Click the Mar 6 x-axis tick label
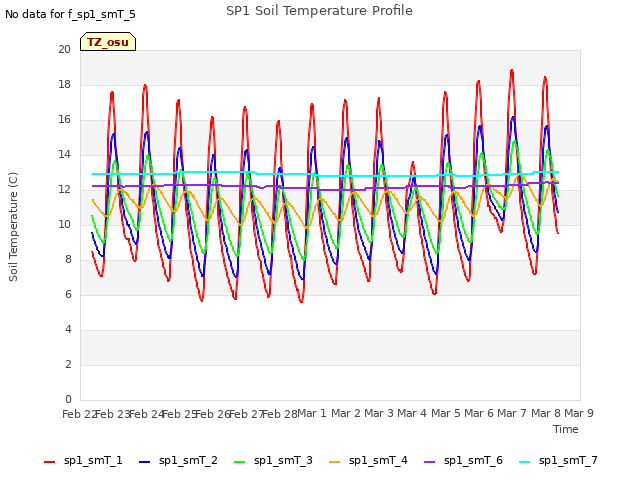Screen dimensions: 640x480 pyautogui.click(x=479, y=413)
